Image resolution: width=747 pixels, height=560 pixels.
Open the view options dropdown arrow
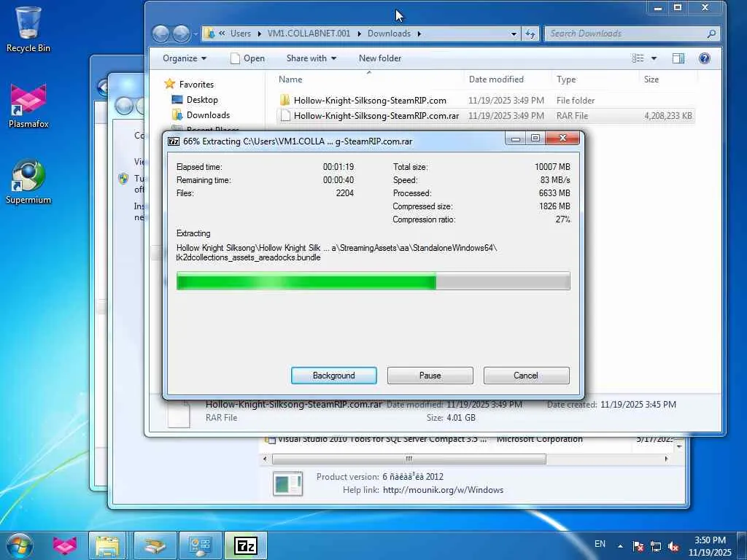coord(654,58)
